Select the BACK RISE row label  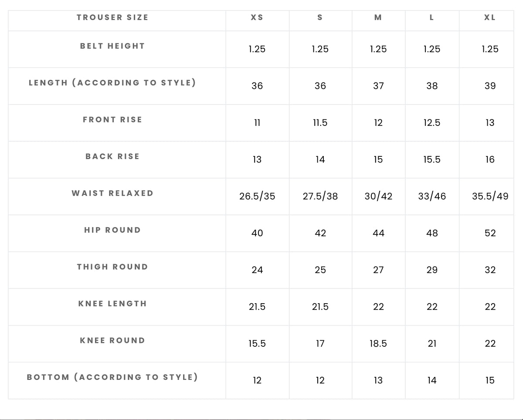(112, 156)
